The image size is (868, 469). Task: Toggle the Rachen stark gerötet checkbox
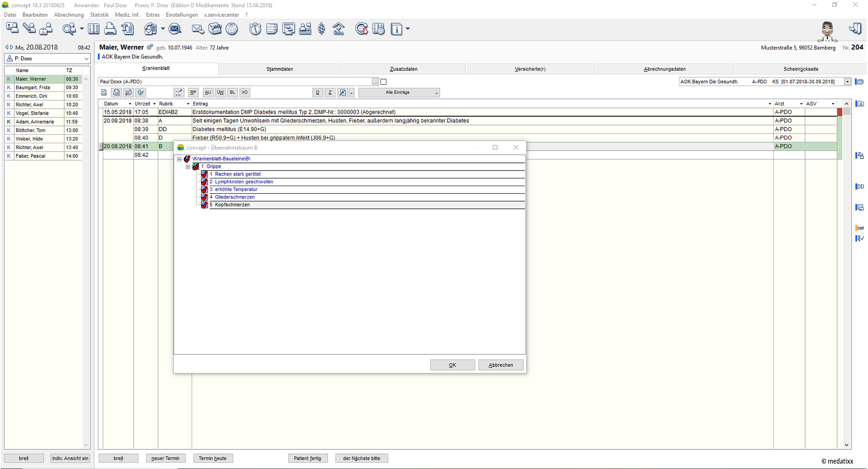pyautogui.click(x=204, y=174)
